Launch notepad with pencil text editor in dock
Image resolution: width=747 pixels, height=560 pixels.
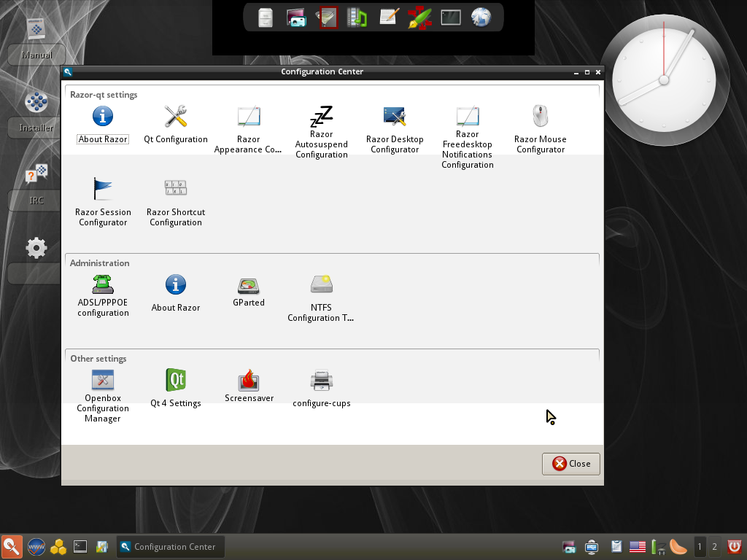click(389, 17)
